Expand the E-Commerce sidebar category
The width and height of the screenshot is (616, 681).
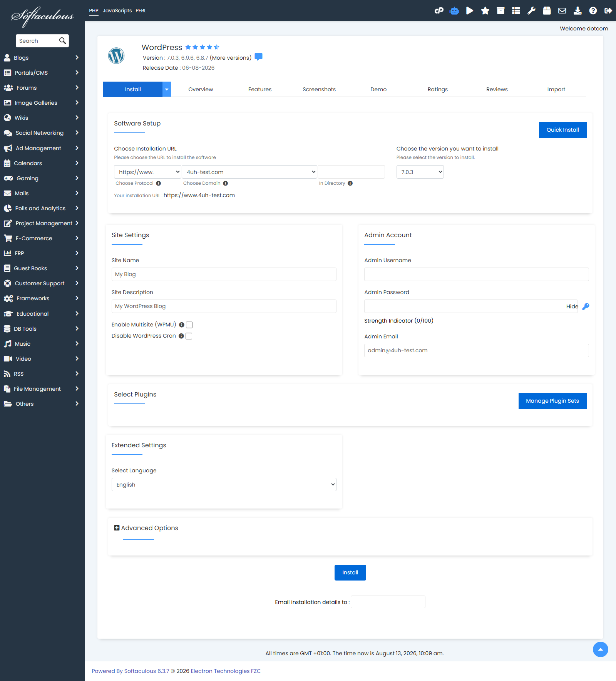42,238
